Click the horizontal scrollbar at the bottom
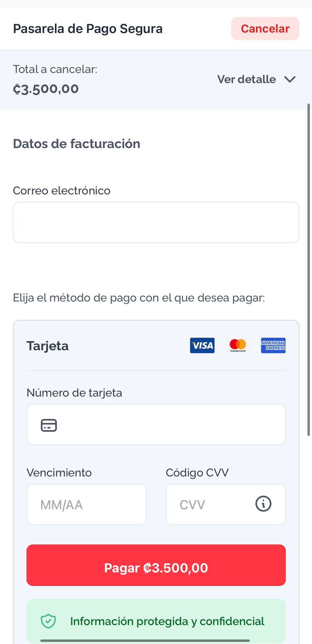The image size is (312, 644). point(145,640)
